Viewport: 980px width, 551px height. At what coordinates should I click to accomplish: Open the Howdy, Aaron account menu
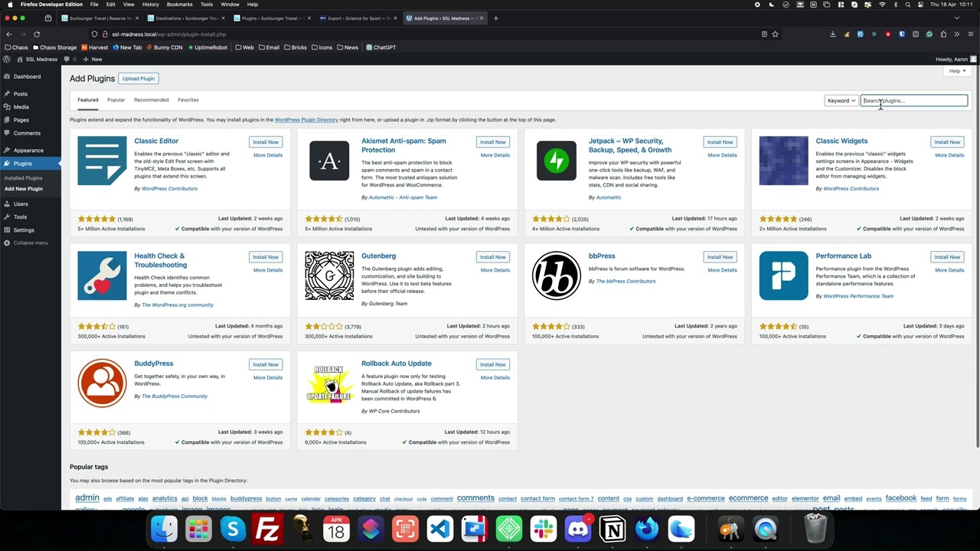[x=955, y=59]
